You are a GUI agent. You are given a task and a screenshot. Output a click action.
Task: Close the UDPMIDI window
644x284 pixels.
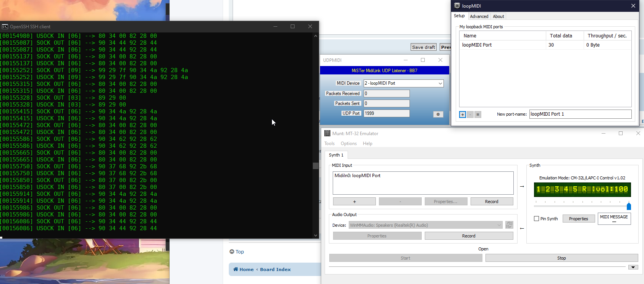pos(440,60)
